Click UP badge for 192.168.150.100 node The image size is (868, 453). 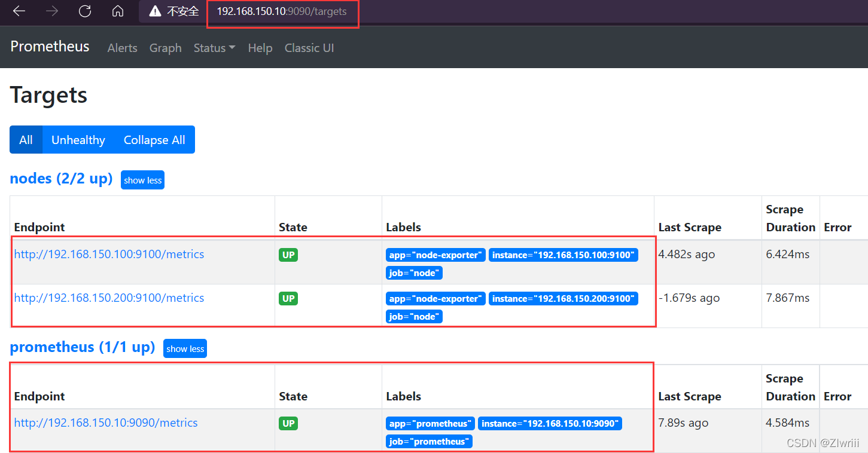tap(288, 255)
